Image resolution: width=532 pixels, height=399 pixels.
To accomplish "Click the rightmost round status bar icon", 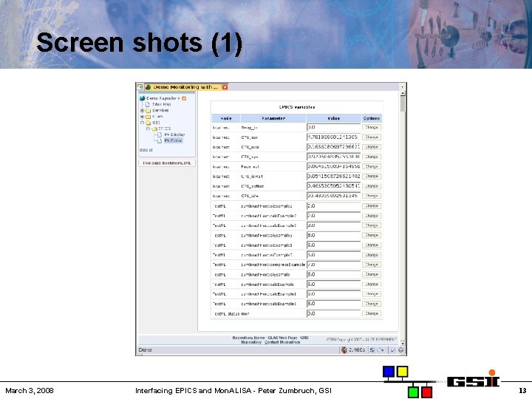I will click(x=401, y=350).
